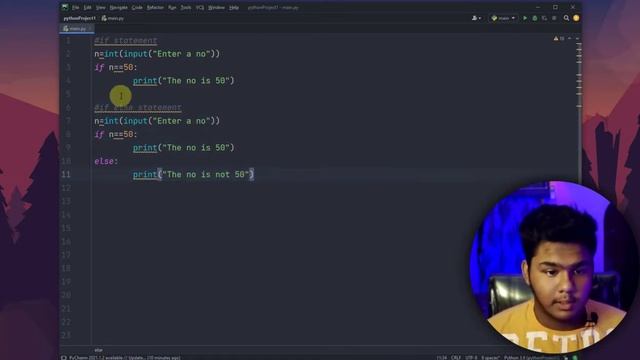Open the File menu
Image resolution: width=640 pixels, height=360 pixels.
pyautogui.click(x=76, y=7)
